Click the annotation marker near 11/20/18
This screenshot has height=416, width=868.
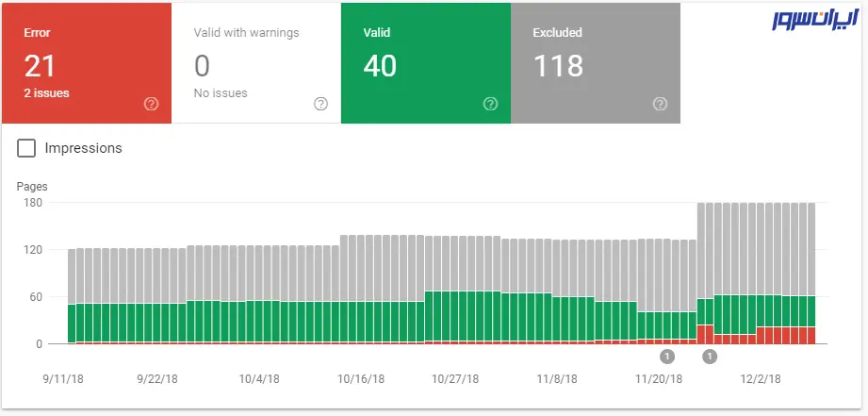pyautogui.click(x=667, y=357)
